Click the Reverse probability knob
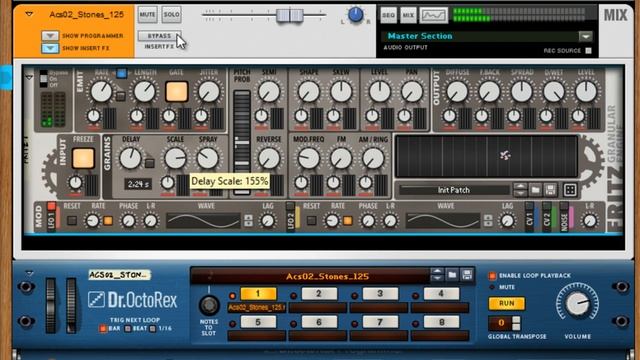This screenshot has height=360, width=640. 269,158
